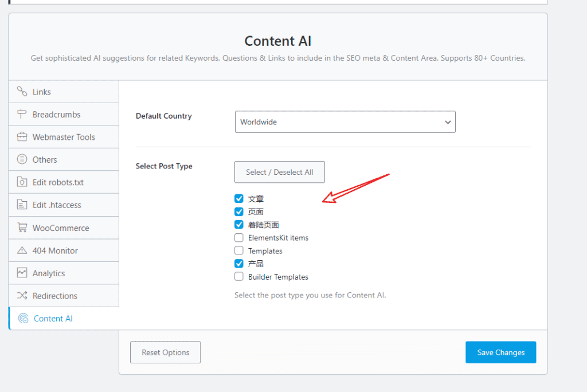Click the Others circle icon
Screen dimensions: 587x392
pyautogui.click(x=22, y=159)
